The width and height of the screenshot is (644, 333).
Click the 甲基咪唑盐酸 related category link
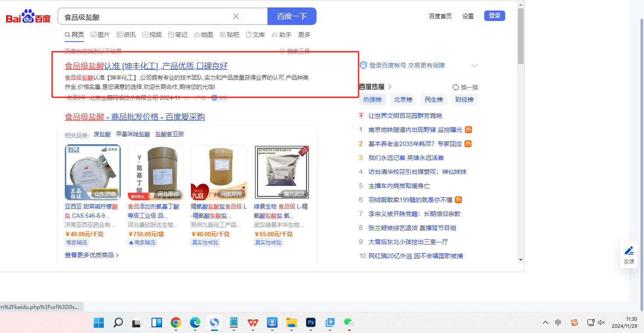(133, 135)
